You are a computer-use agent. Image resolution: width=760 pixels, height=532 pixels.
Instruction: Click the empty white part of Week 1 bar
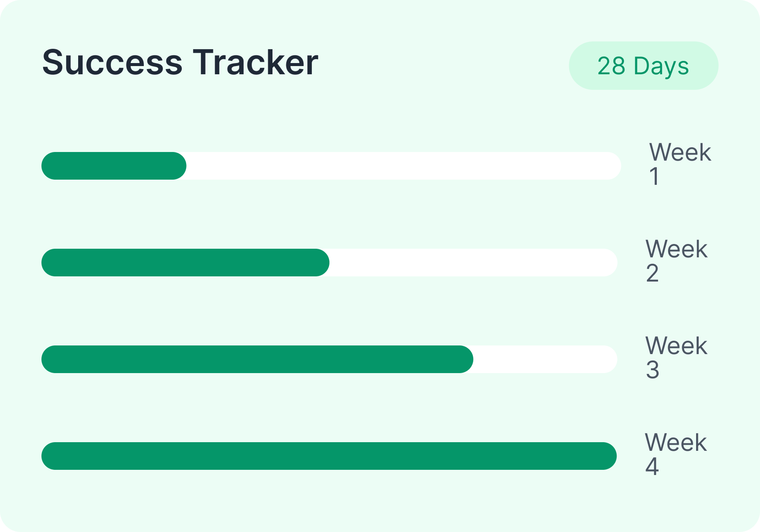(404, 166)
